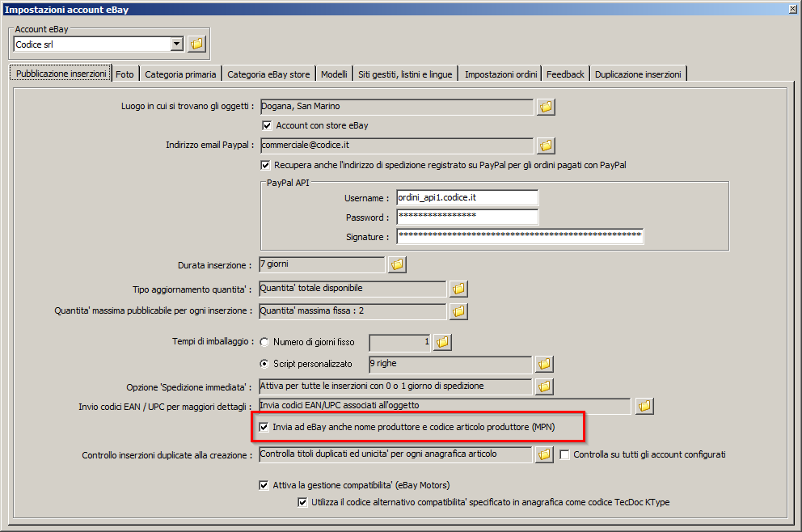This screenshot has height=532, width=802.
Task: Click the Durata inserzione field 7 giorni
Action: [323, 264]
